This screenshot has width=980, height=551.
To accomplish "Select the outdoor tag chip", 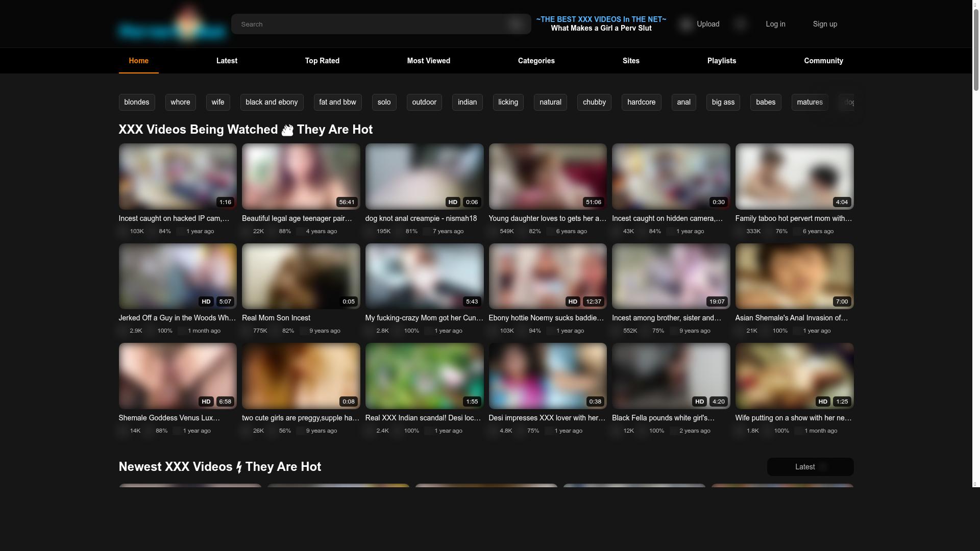I will click(424, 102).
